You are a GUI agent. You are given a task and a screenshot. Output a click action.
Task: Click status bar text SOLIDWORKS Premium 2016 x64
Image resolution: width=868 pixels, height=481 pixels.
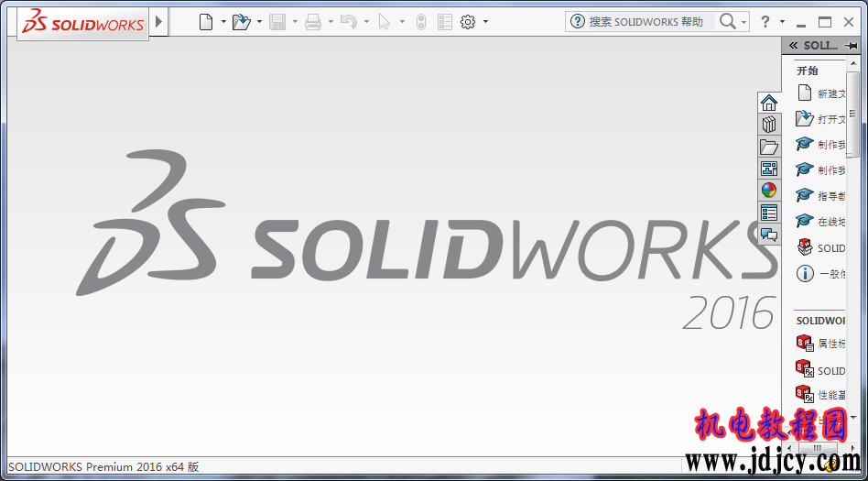point(103,466)
